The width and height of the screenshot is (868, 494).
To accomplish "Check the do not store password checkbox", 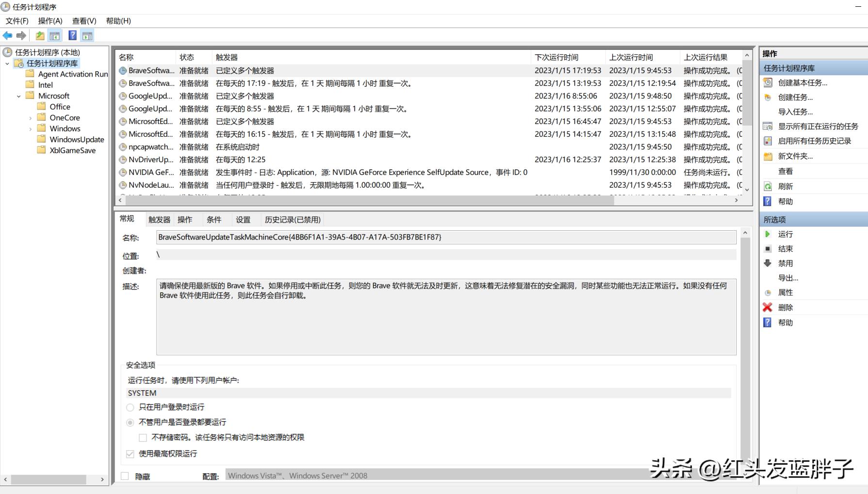I will click(143, 437).
